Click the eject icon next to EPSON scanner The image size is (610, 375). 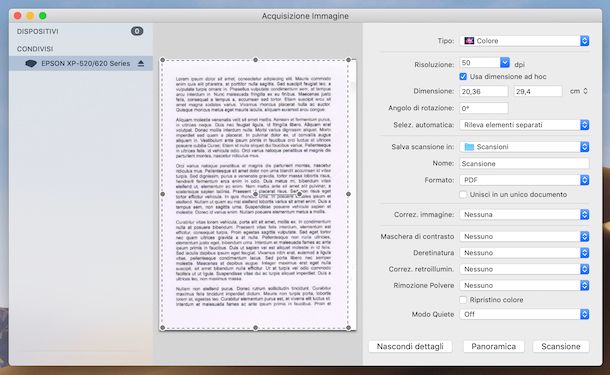coord(141,63)
